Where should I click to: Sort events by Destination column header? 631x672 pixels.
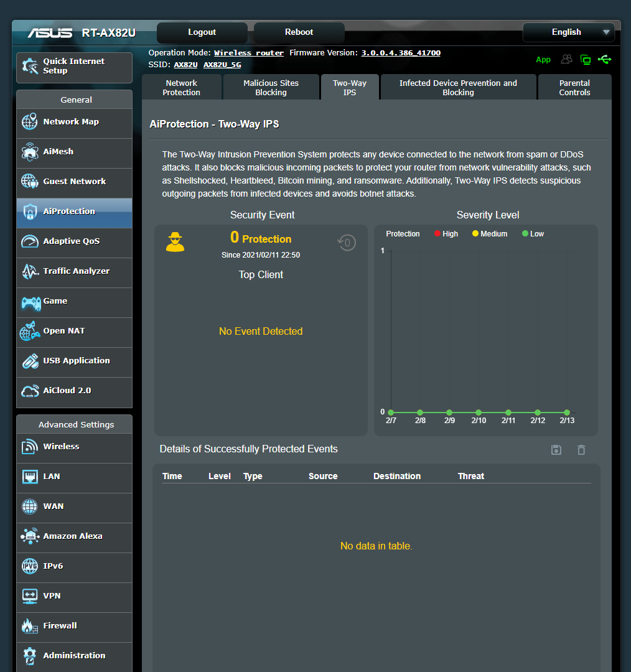click(397, 476)
